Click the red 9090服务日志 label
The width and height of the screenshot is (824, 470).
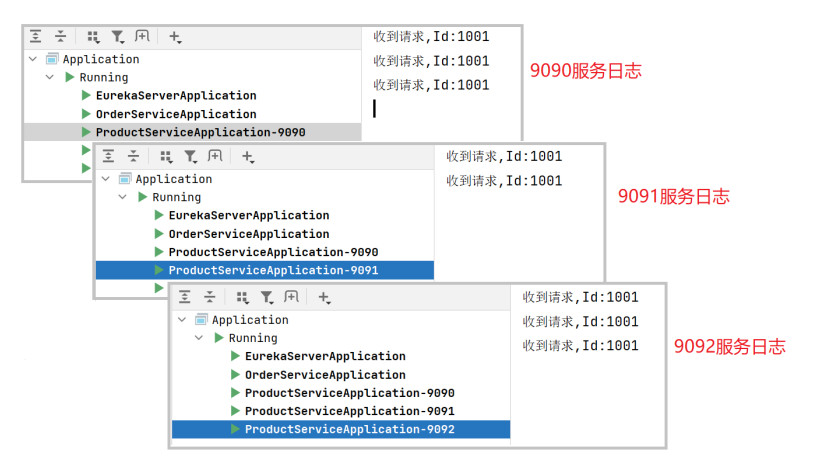click(x=586, y=70)
